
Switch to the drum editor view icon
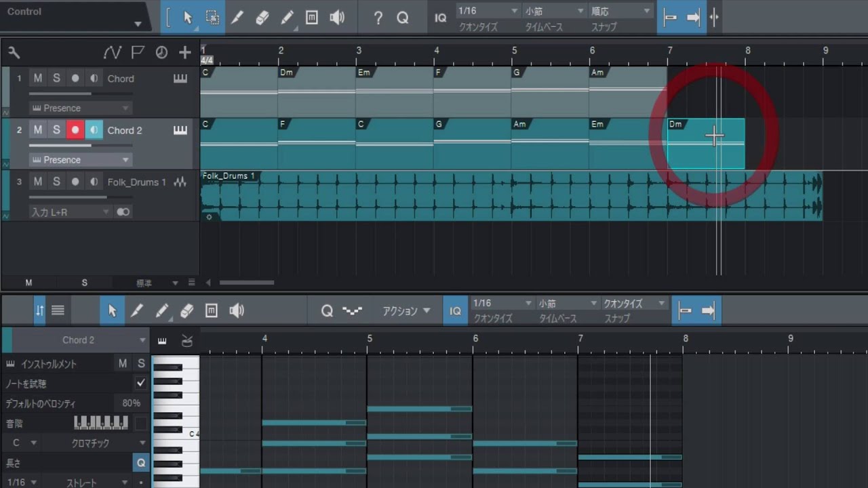(x=187, y=340)
